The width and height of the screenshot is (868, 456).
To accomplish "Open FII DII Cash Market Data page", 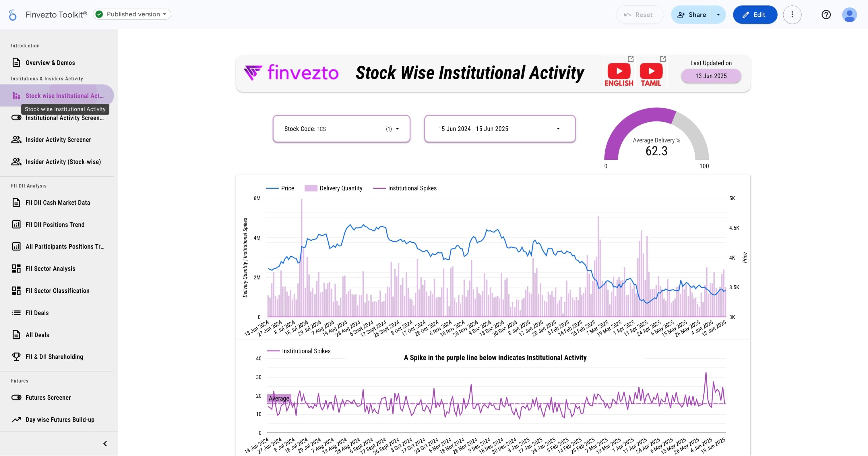I will [57, 202].
